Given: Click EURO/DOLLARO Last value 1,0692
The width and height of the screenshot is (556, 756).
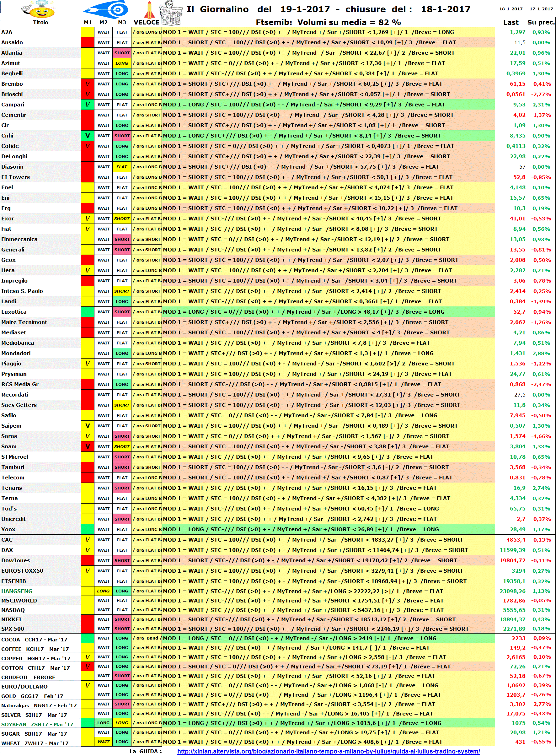Looking at the screenshot, I should click(516, 685).
